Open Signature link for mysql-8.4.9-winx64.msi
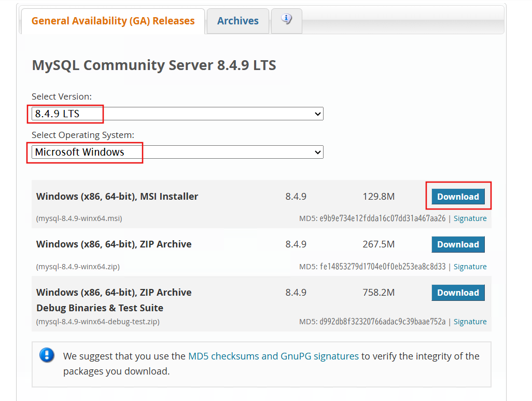 point(470,218)
